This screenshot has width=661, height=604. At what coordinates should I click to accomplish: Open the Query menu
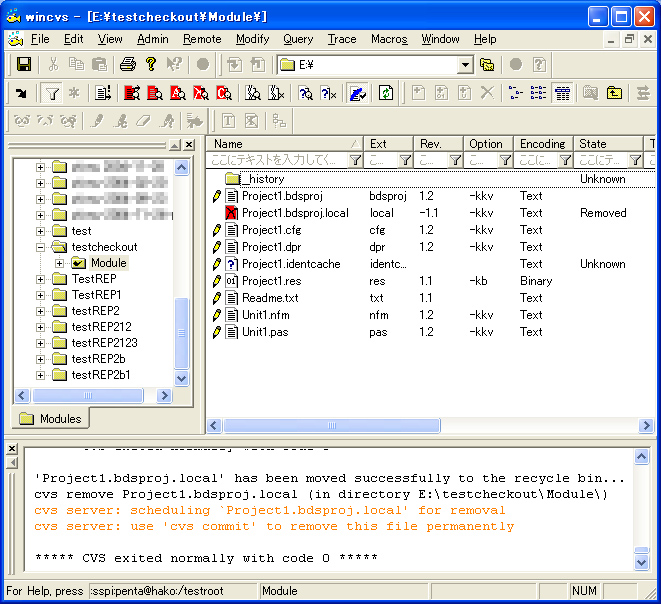click(x=298, y=39)
